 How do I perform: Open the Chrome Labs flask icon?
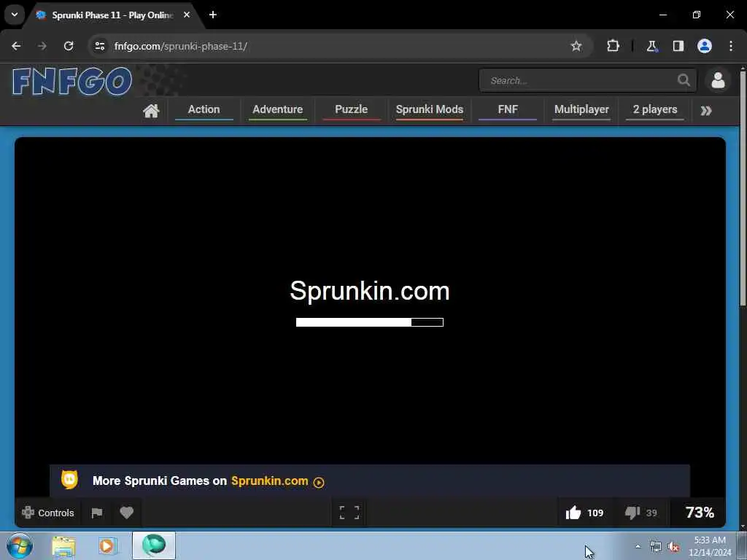point(651,46)
